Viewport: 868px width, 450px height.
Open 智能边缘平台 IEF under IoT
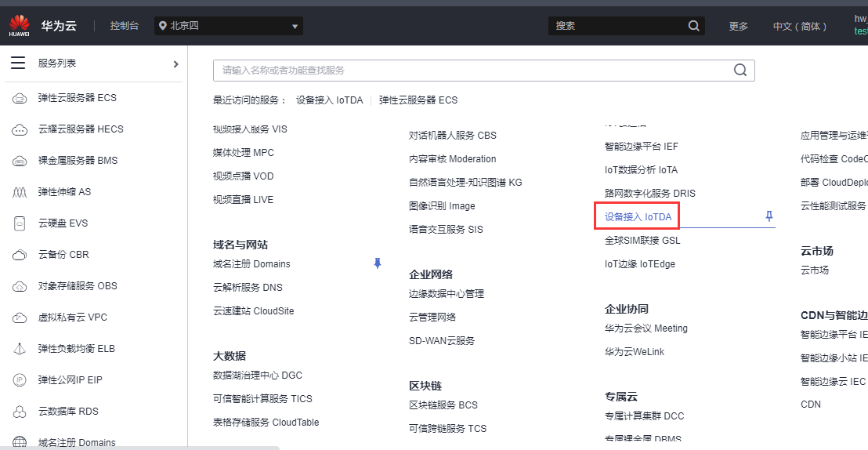coord(641,147)
